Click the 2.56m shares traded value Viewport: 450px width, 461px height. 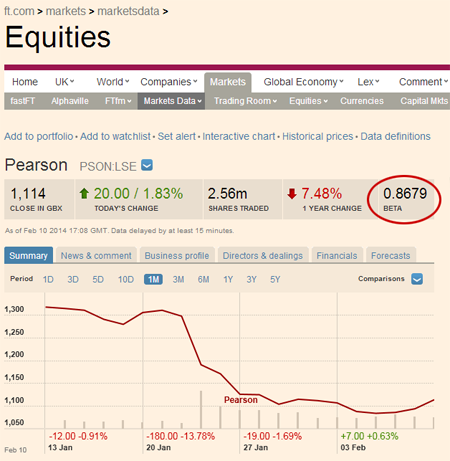tap(228, 193)
